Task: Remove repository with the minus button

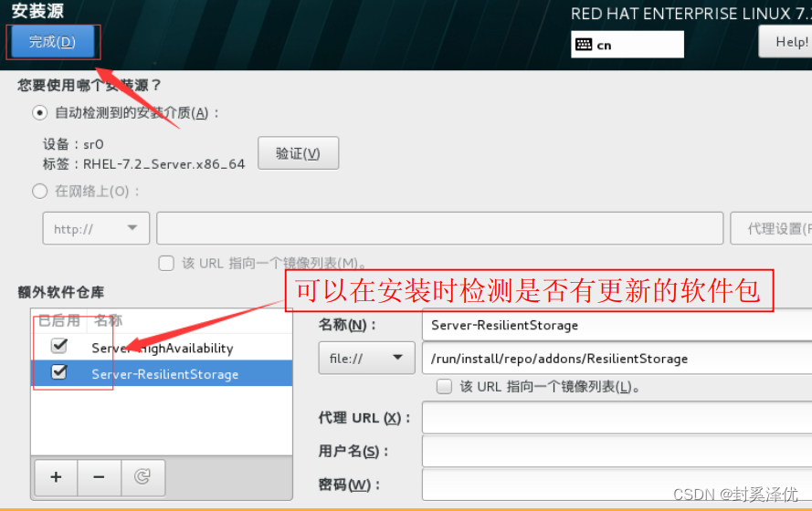Action: coord(99,477)
